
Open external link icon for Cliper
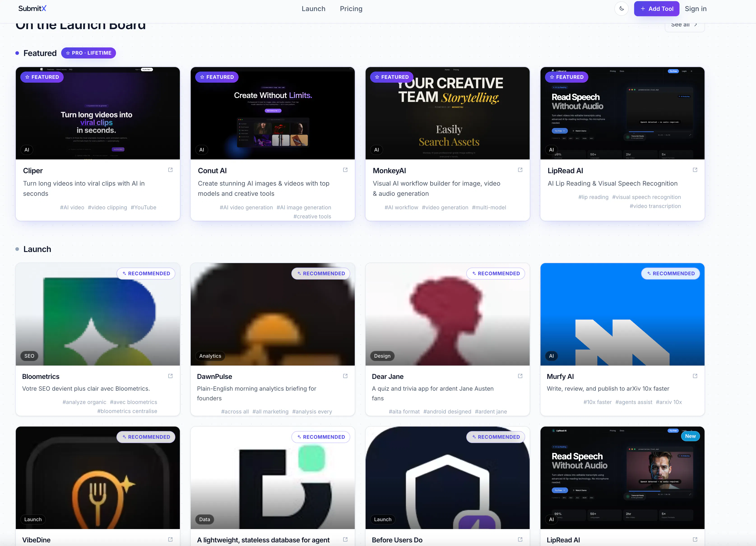tap(170, 170)
